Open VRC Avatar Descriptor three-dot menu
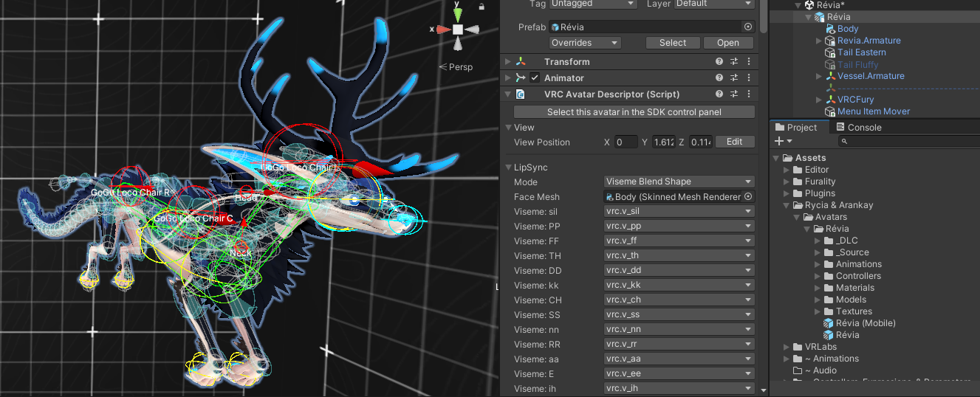980x397 pixels. pyautogui.click(x=749, y=94)
